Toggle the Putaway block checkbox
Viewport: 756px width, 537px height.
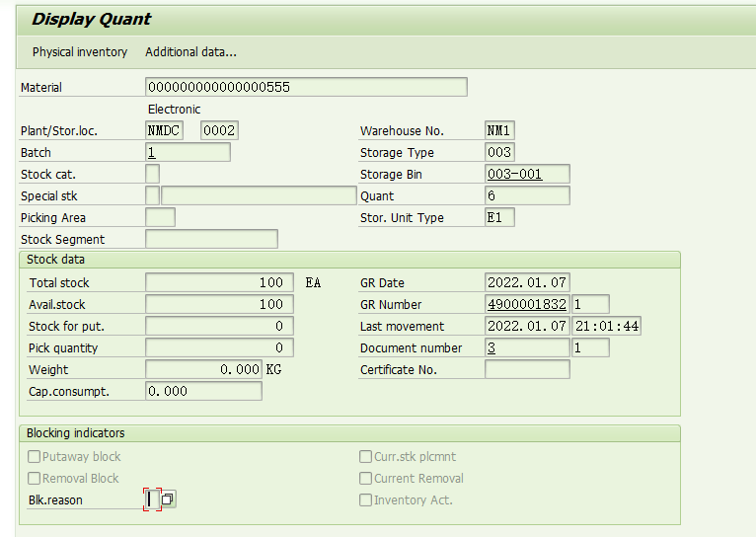[34, 456]
